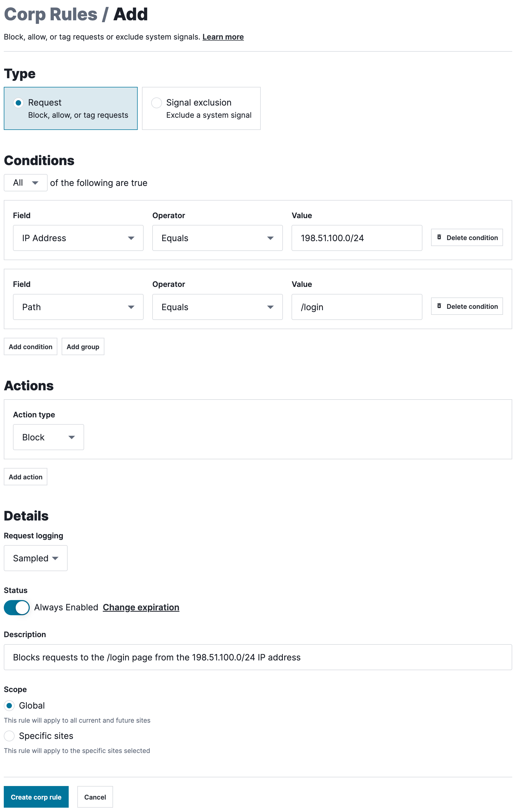Screen dimensions: 516x812
Task: Click the Change expiration link
Action: [x=141, y=607]
